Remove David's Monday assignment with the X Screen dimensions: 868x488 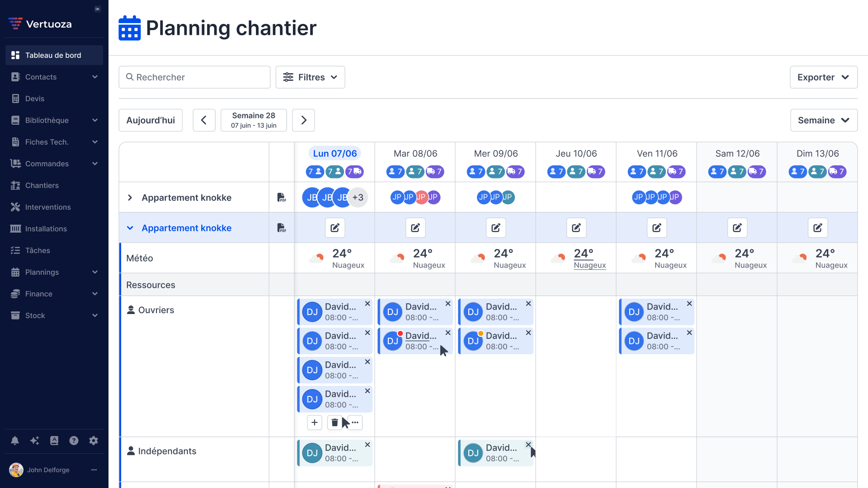[x=368, y=303]
